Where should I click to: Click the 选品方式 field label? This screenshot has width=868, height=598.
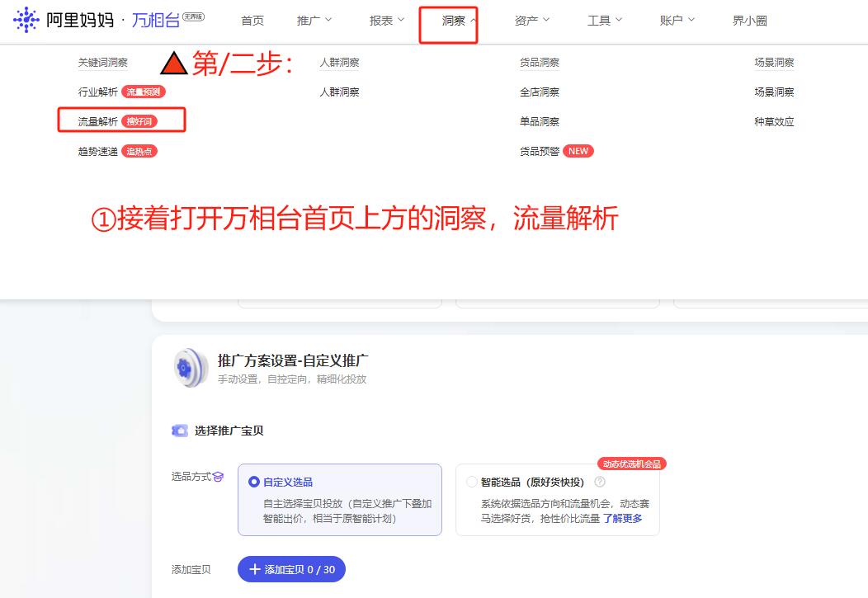pyautogui.click(x=191, y=476)
